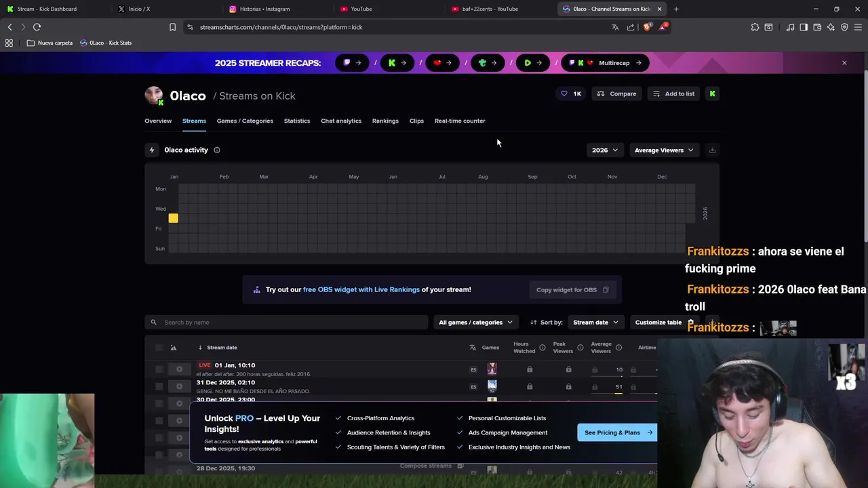Click the 1K followers heart button
This screenshot has width=868, height=488.
point(571,94)
